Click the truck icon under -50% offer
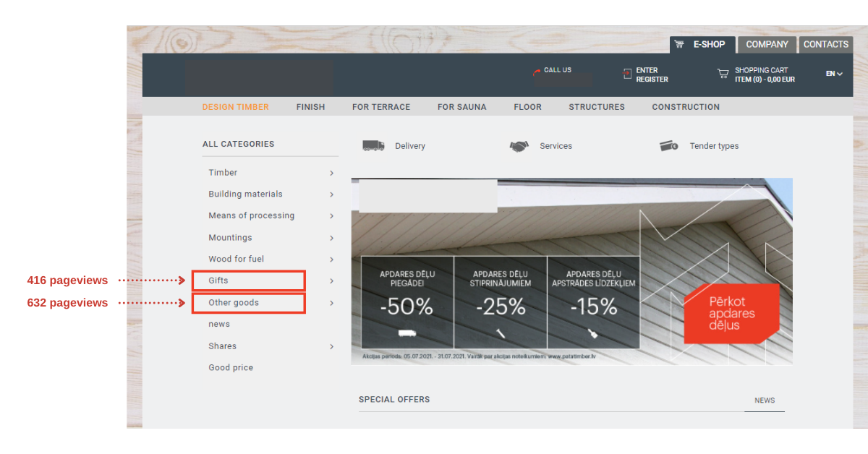868x454 pixels. pyautogui.click(x=406, y=334)
